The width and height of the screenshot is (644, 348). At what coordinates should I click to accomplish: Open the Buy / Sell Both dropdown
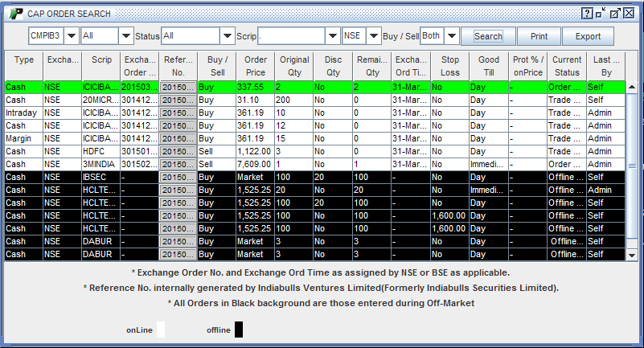tap(451, 35)
